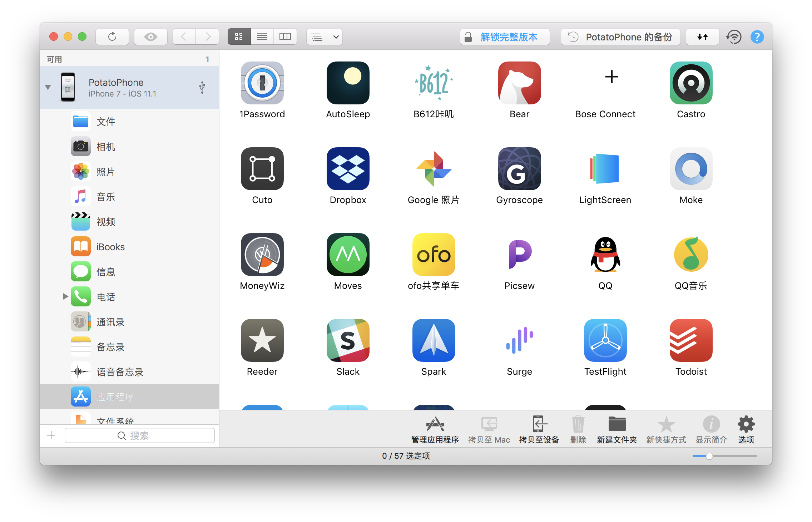Select the QQ音乐 app icon

(691, 255)
